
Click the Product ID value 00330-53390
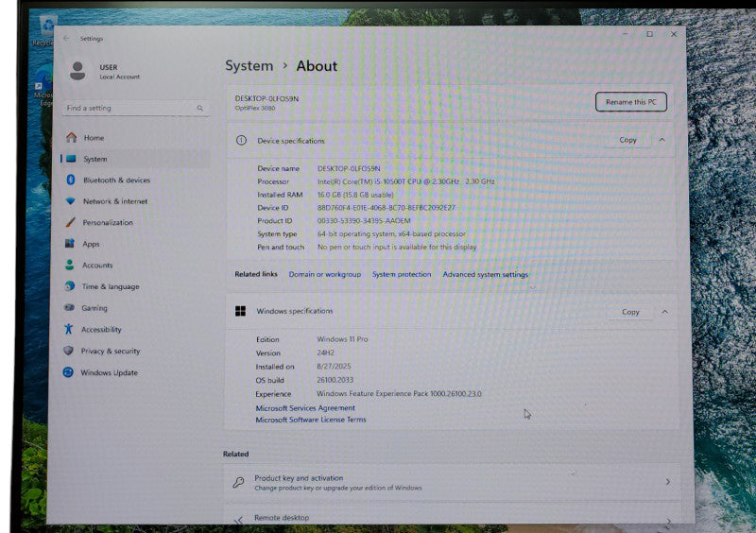(x=364, y=220)
